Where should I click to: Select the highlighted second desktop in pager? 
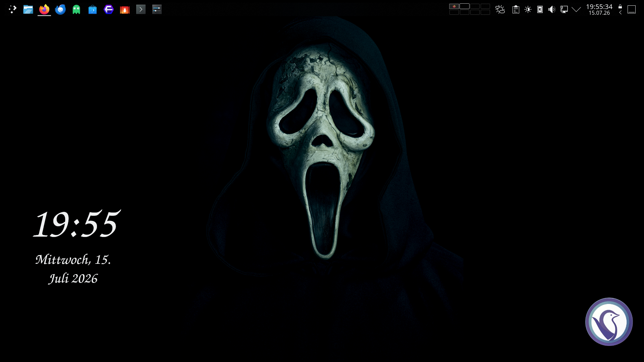[465, 6]
